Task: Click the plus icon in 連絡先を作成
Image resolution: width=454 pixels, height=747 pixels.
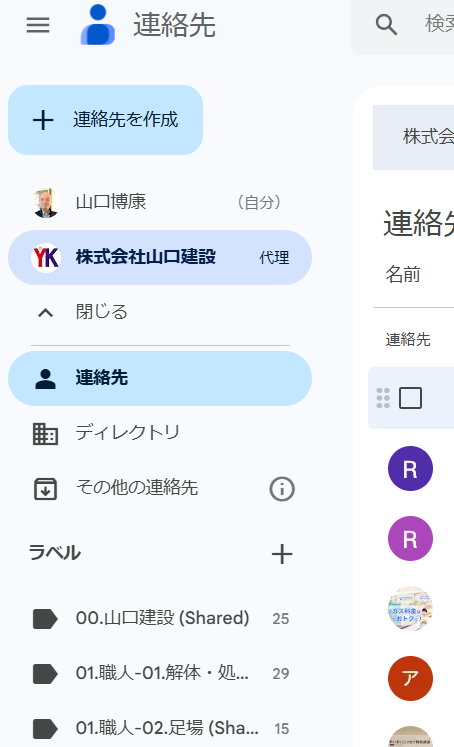Action: [43, 120]
